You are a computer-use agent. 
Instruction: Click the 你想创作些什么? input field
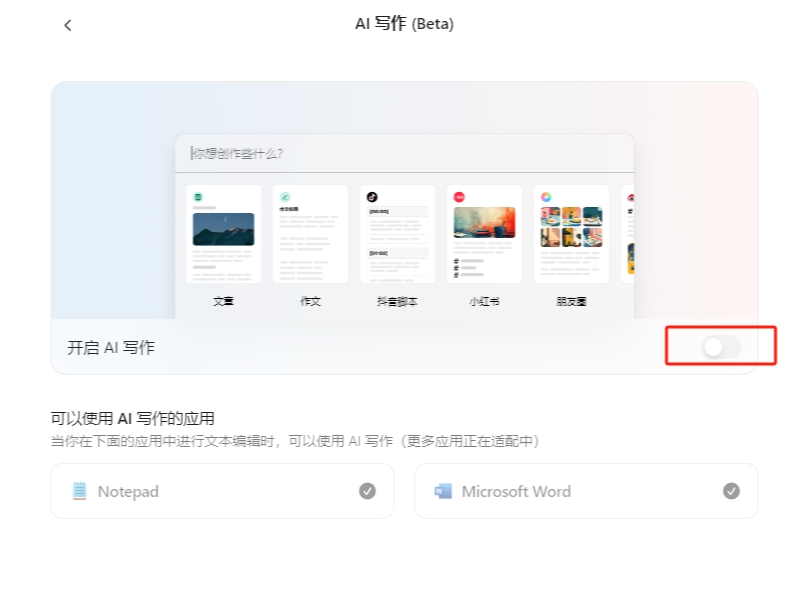click(x=405, y=153)
